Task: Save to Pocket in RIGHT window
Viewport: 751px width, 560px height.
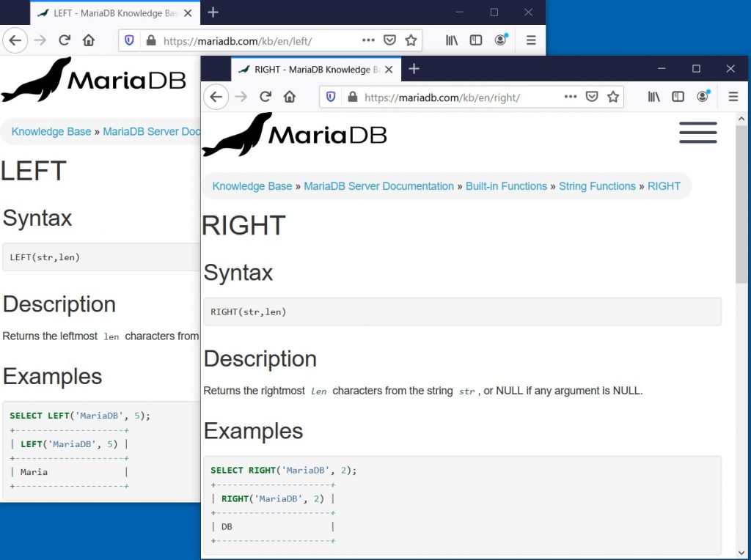Action: (x=592, y=97)
